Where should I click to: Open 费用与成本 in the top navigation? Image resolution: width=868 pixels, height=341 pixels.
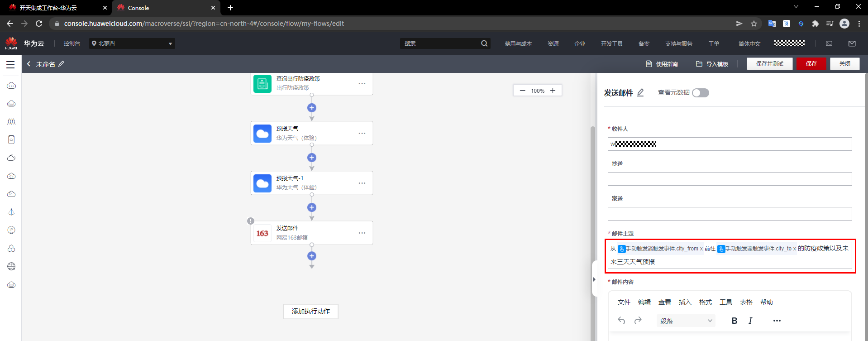(518, 43)
